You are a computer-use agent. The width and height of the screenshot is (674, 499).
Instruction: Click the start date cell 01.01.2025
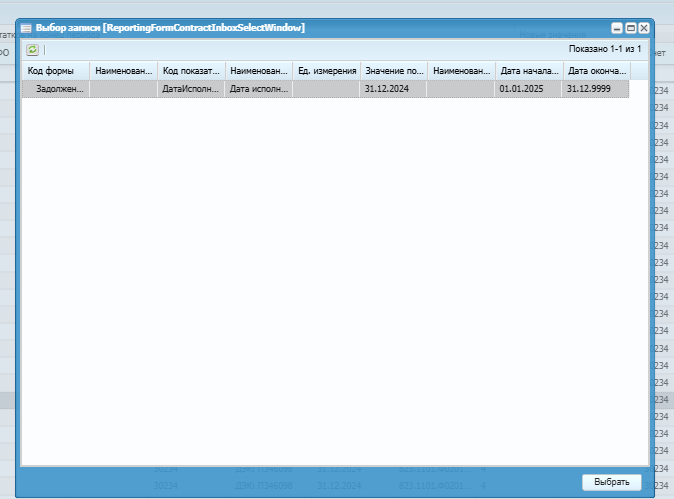(529, 89)
